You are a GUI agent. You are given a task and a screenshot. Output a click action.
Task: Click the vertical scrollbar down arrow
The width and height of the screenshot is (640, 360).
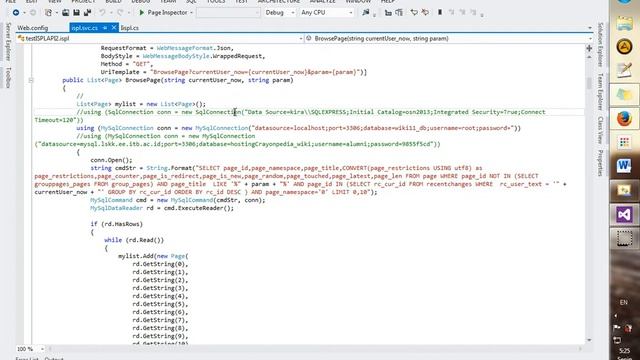(589, 340)
